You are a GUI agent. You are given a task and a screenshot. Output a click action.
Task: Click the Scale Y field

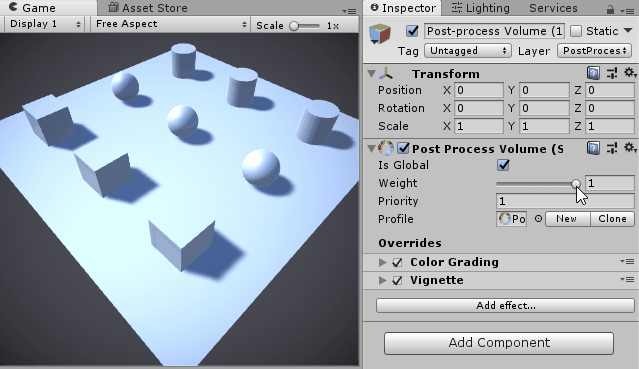(x=544, y=126)
